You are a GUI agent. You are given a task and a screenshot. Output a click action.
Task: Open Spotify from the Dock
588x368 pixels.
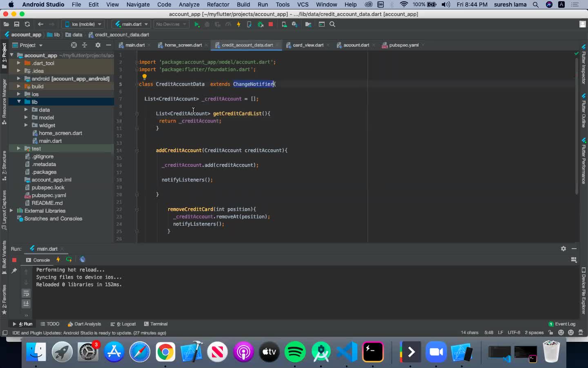coord(295,352)
